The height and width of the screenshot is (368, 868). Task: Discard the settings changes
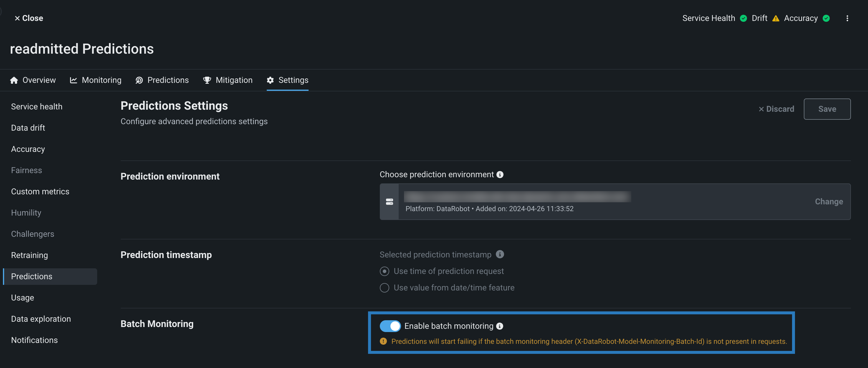776,109
